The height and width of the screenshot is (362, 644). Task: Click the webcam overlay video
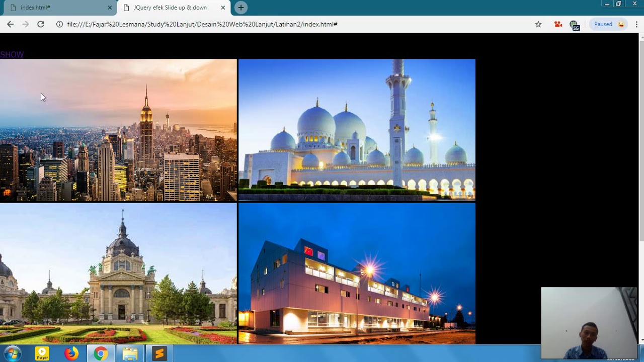tap(589, 323)
